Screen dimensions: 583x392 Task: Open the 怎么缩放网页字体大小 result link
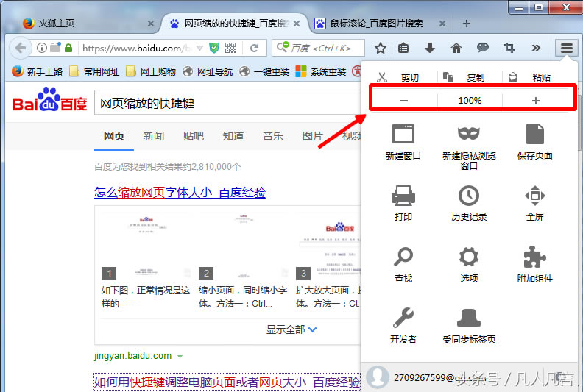[180, 193]
